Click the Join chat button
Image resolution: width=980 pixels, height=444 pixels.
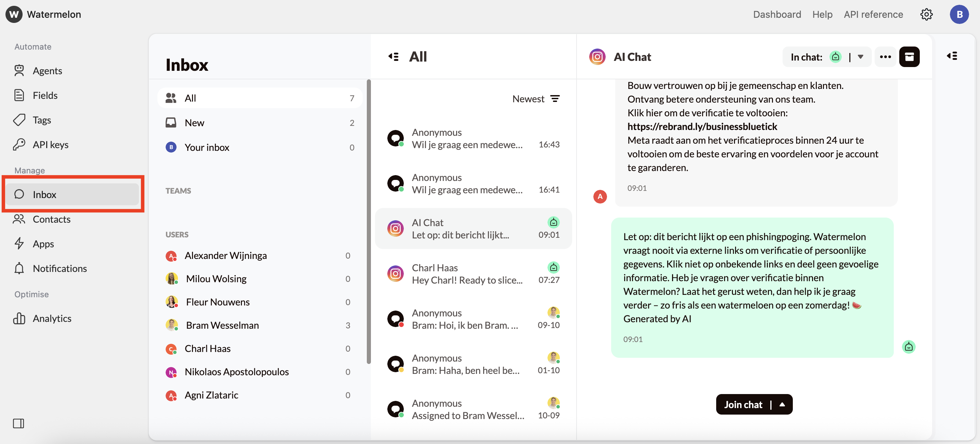click(743, 404)
